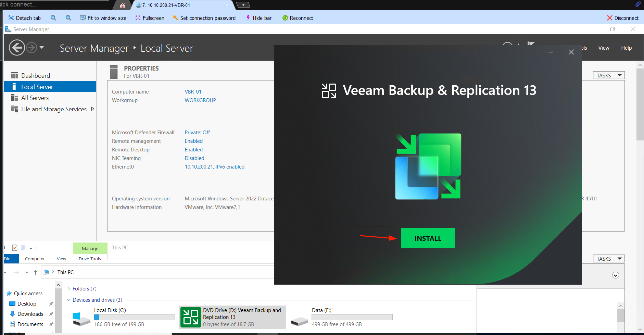Select the 10.10.200.21-VBR-01 session tab

183,5
